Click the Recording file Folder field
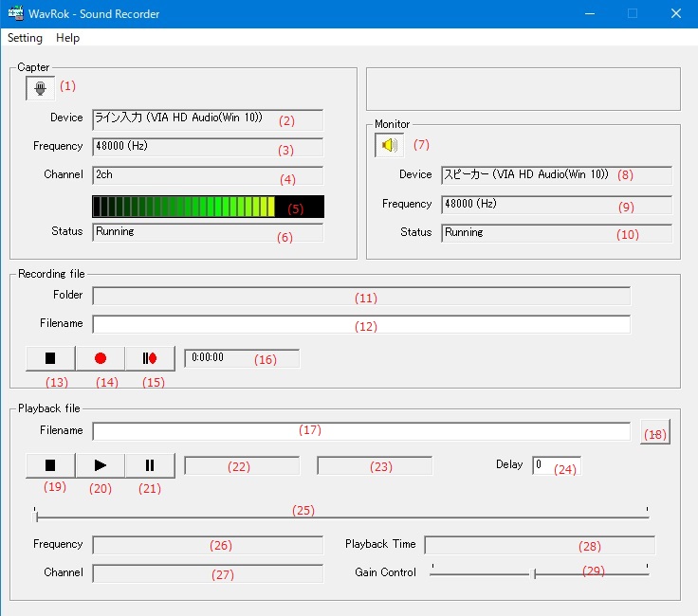The width and height of the screenshot is (698, 616). coord(361,297)
